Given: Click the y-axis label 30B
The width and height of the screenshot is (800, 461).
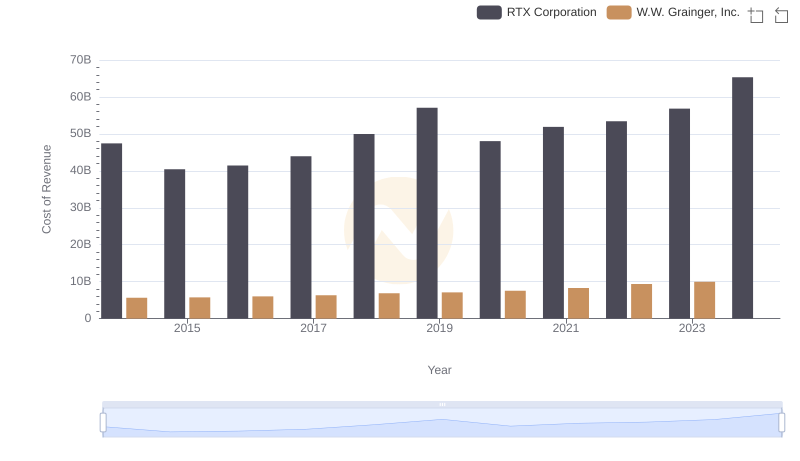Looking at the screenshot, I should click(x=81, y=208).
